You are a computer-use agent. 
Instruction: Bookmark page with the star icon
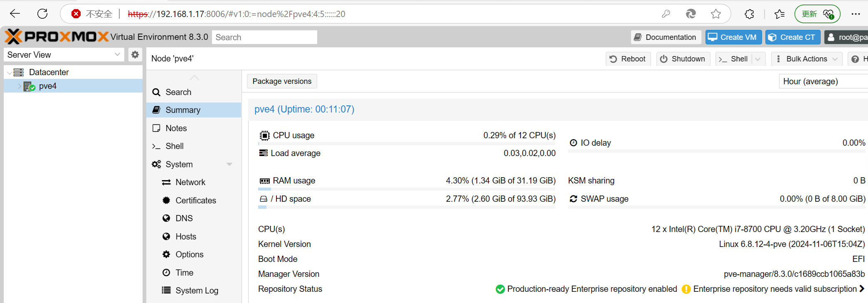(x=715, y=14)
